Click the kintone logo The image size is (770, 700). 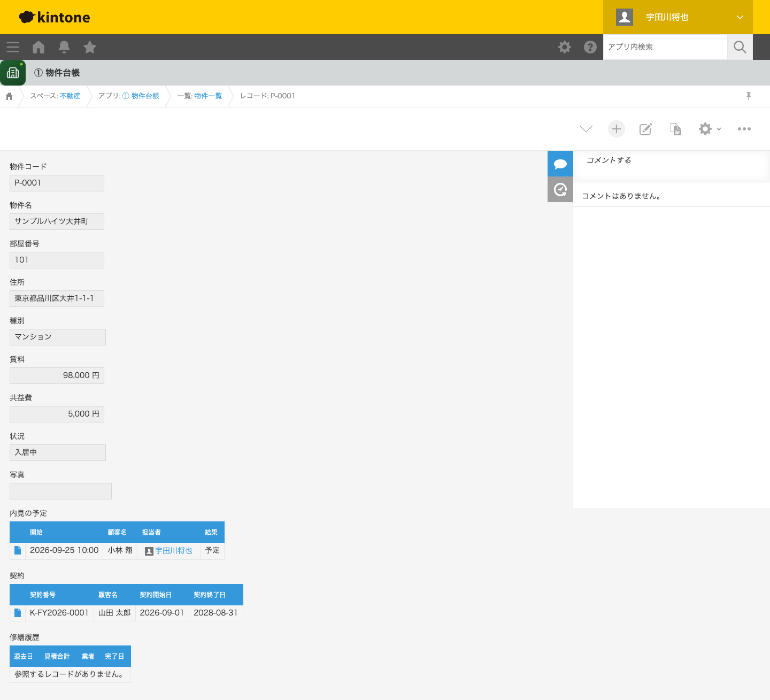point(55,17)
